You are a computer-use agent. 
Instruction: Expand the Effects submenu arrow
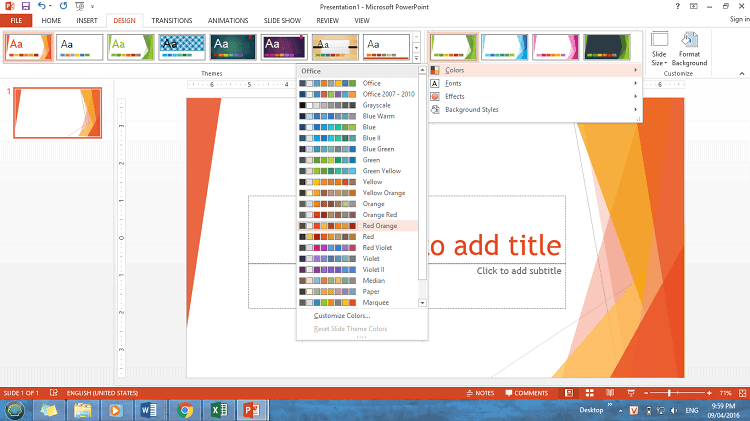pyautogui.click(x=636, y=96)
